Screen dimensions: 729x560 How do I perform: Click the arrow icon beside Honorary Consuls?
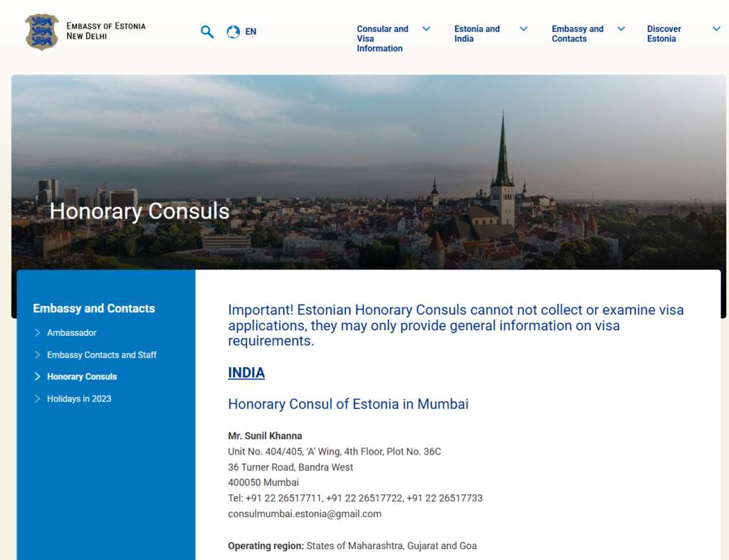point(38,376)
